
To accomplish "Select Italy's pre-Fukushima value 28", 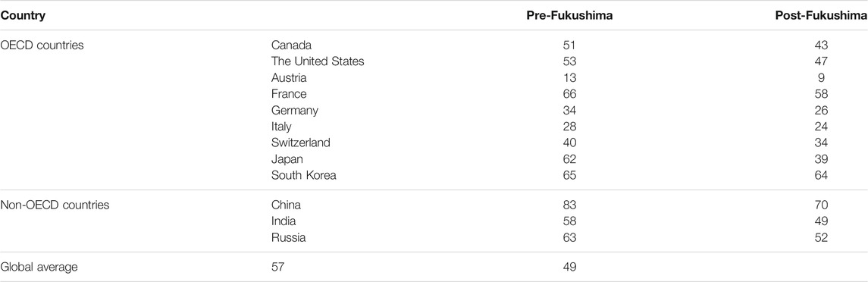I will click(569, 127).
